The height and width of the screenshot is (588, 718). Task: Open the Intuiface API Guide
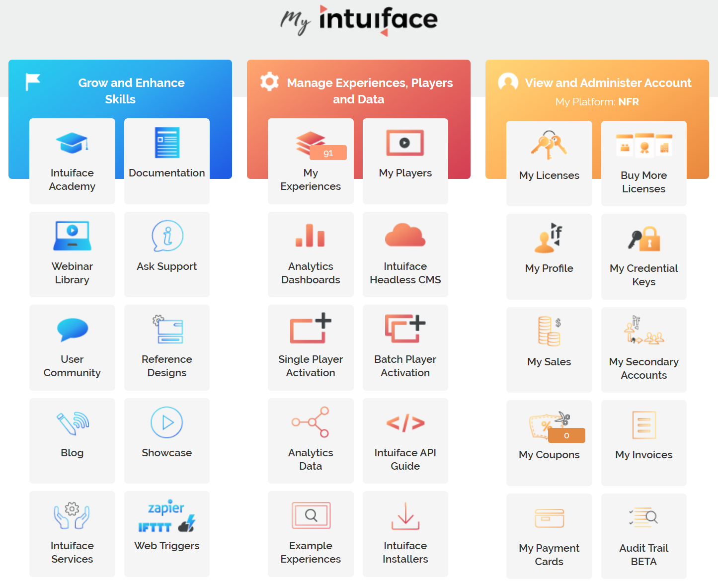point(405,440)
